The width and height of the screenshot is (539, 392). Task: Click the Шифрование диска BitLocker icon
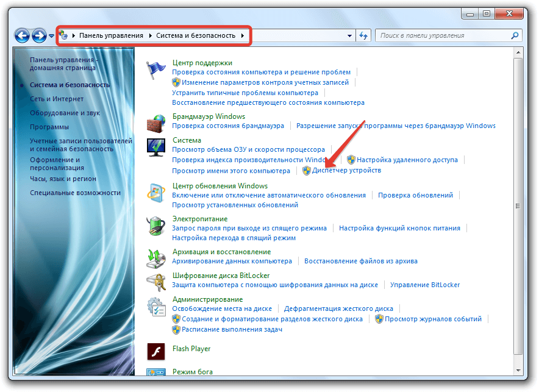coord(156,282)
